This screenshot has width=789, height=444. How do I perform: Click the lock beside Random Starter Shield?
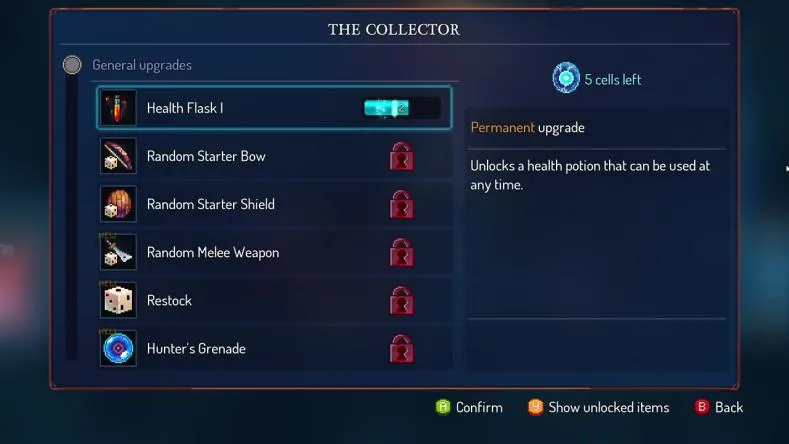[402, 204]
